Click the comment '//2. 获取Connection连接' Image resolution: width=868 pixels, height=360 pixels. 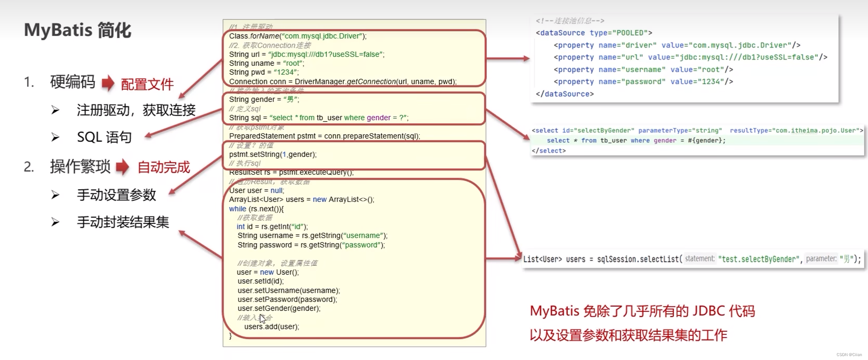click(270, 45)
